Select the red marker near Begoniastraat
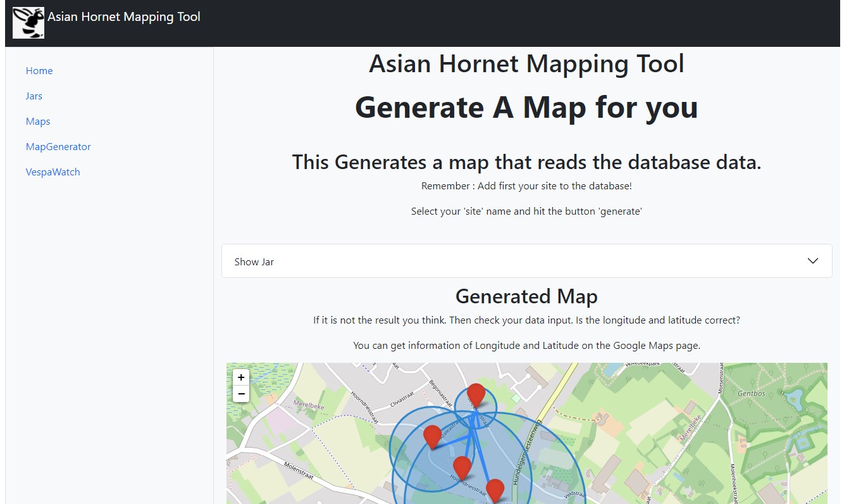The height and width of the screenshot is (504, 868). point(476,395)
